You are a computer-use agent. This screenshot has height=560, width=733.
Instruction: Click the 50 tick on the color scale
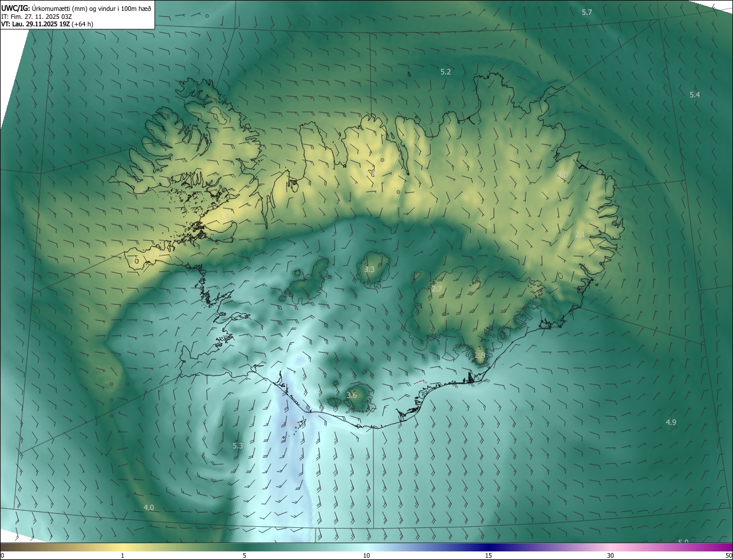click(x=728, y=555)
